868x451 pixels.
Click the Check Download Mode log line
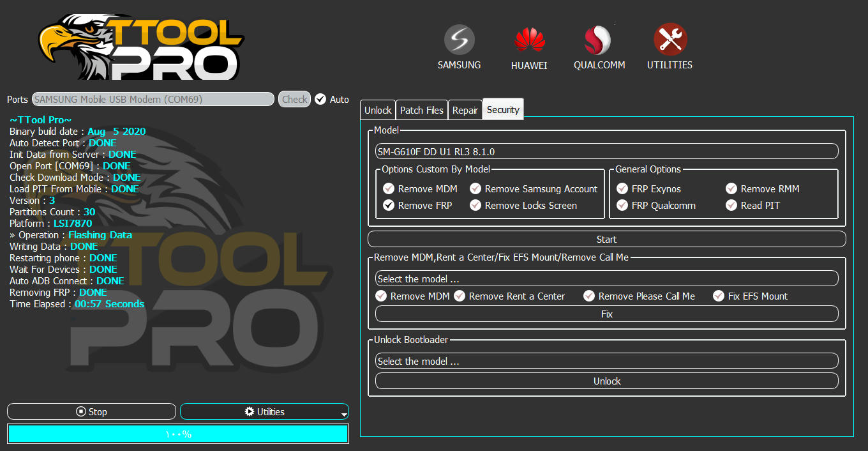point(75,177)
